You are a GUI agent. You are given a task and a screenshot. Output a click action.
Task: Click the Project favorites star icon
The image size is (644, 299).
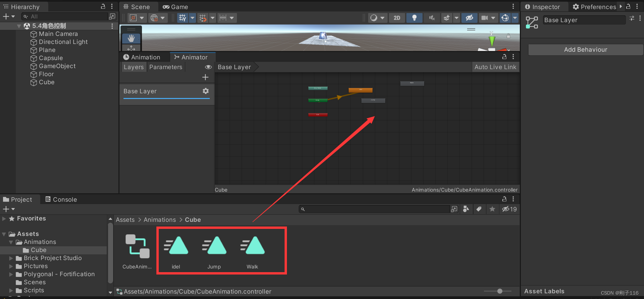(492, 209)
